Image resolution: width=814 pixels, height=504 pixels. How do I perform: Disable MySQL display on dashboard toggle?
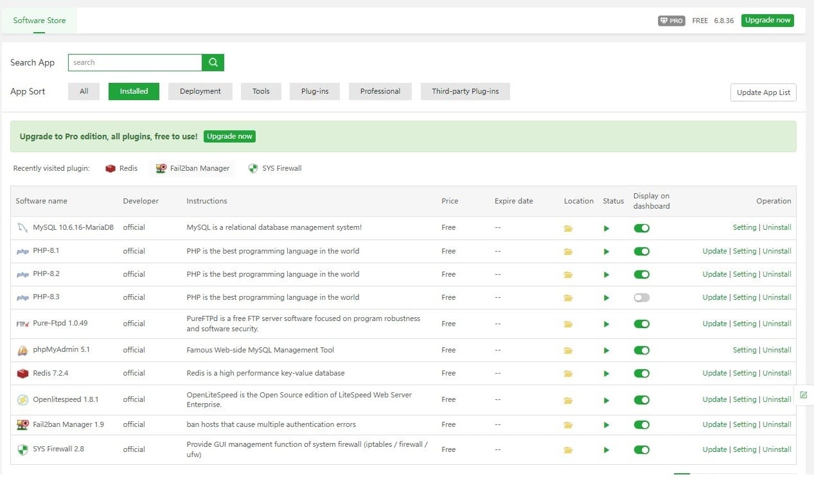(x=641, y=228)
